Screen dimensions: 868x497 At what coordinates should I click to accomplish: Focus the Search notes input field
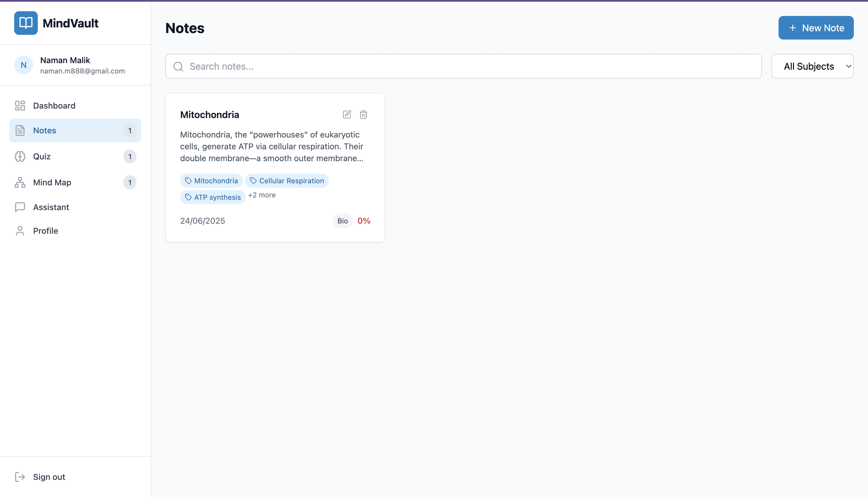pos(471,66)
